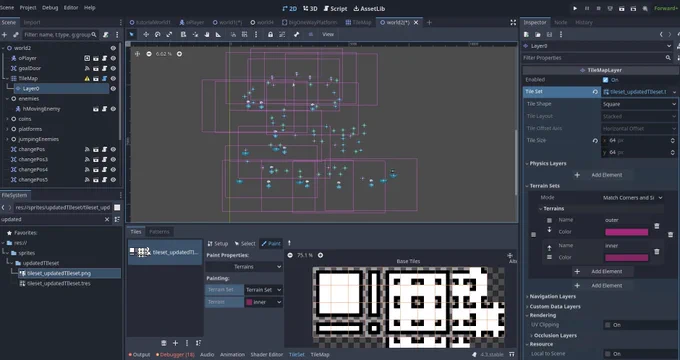
Task: Activate the Ruler Mode tool
Action: coord(219,34)
